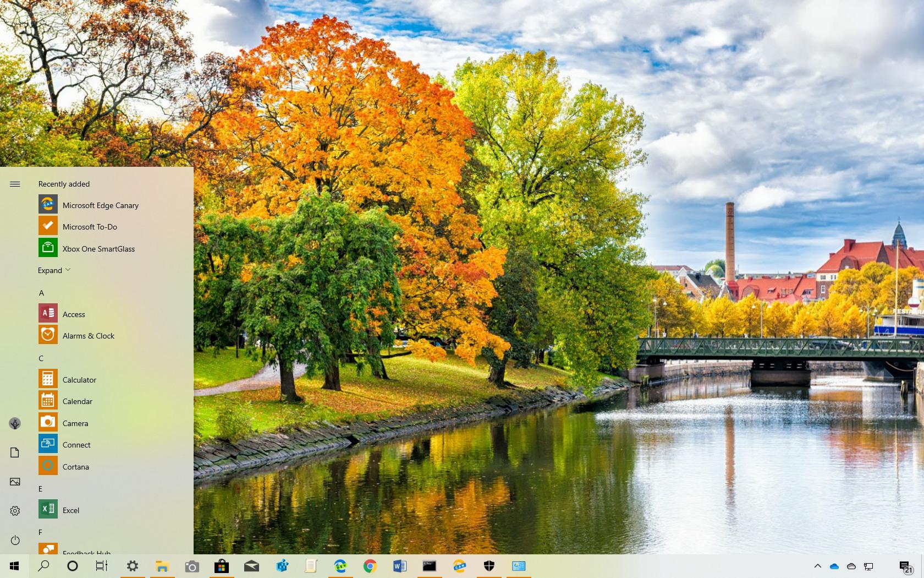Screen dimensions: 924x578
Task: Show hidden icons with the tray chevron
Action: pyautogui.click(x=818, y=566)
